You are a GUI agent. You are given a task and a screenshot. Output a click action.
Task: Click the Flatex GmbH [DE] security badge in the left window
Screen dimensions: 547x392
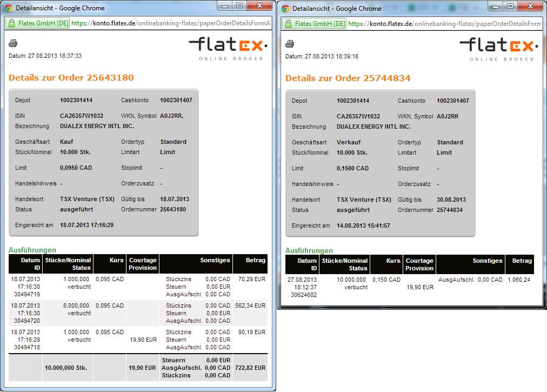[38, 23]
